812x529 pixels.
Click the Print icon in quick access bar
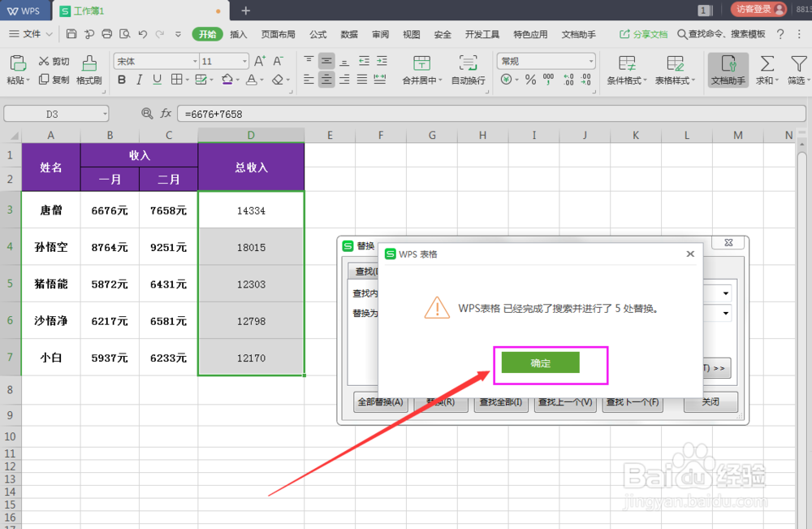click(106, 34)
